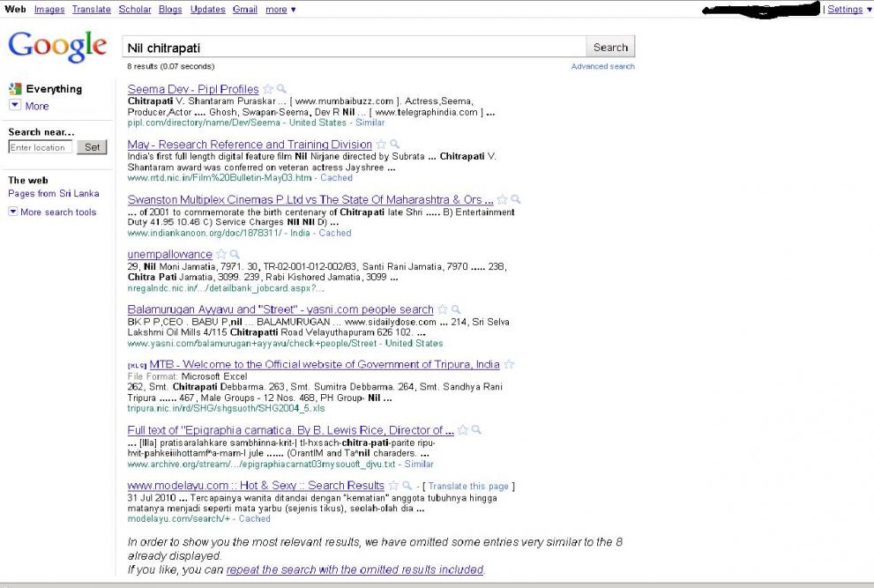Switch to Images search
The width and height of the screenshot is (874, 588).
pos(49,10)
